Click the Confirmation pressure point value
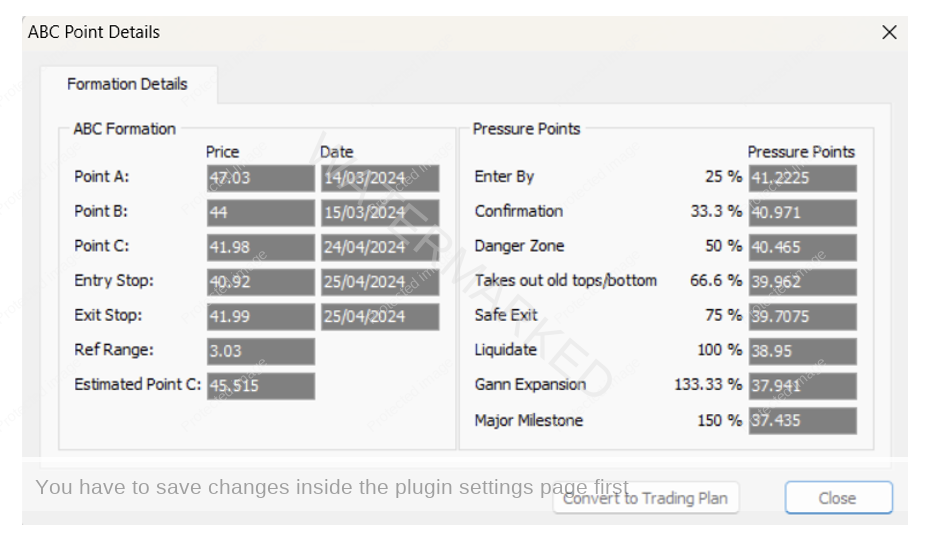The width and height of the screenshot is (932, 542). tap(802, 213)
